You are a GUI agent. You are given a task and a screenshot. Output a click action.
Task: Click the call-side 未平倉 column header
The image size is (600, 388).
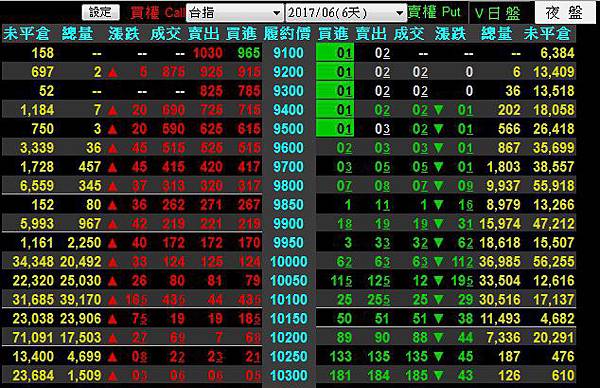[x=26, y=34]
